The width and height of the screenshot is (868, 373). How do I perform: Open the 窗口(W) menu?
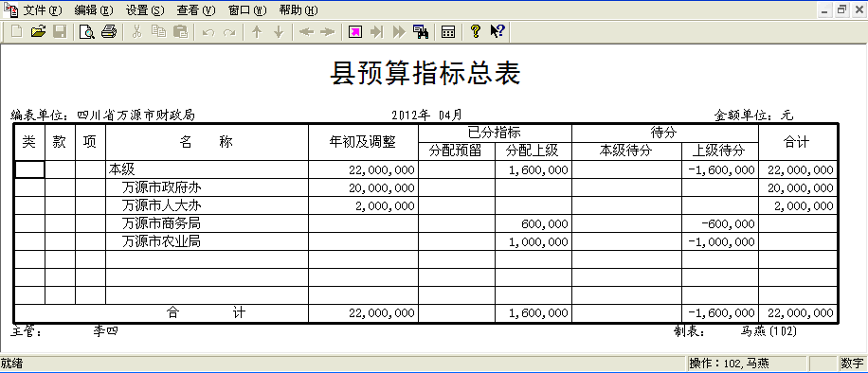click(247, 10)
